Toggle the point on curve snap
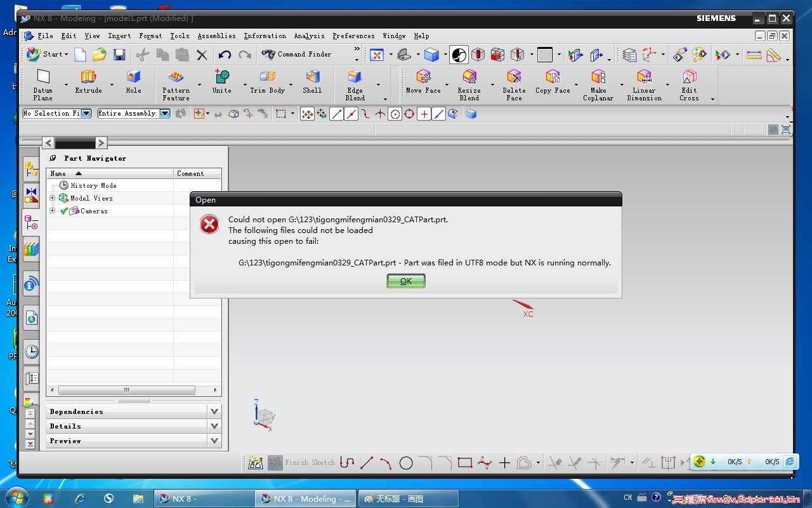 438,114
